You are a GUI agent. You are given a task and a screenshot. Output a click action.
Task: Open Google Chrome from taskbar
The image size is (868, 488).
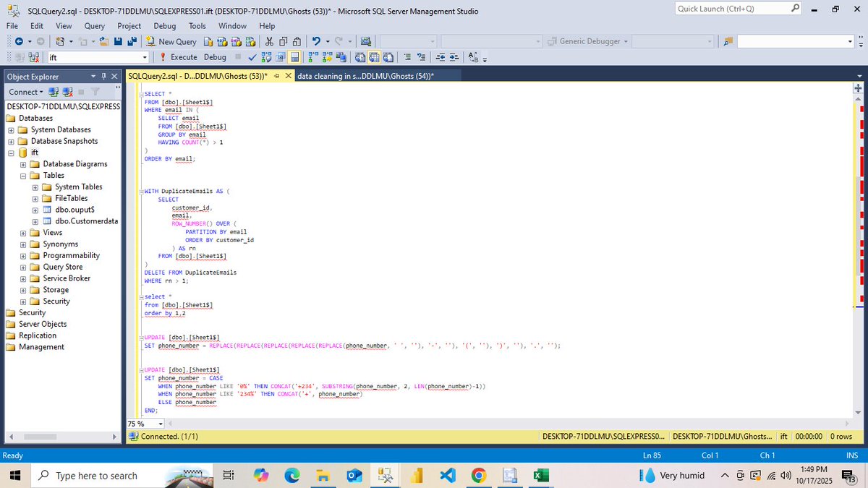[x=478, y=475]
